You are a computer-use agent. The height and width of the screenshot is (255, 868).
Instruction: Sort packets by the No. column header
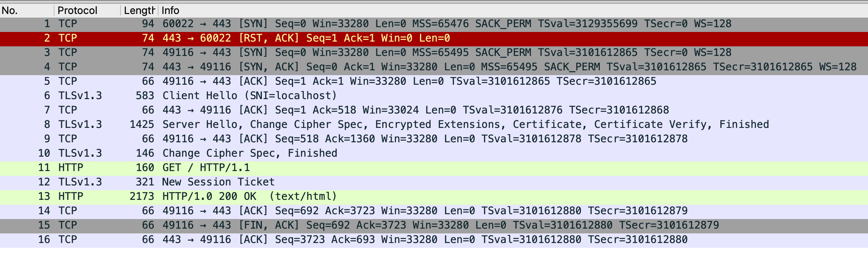(27, 10)
